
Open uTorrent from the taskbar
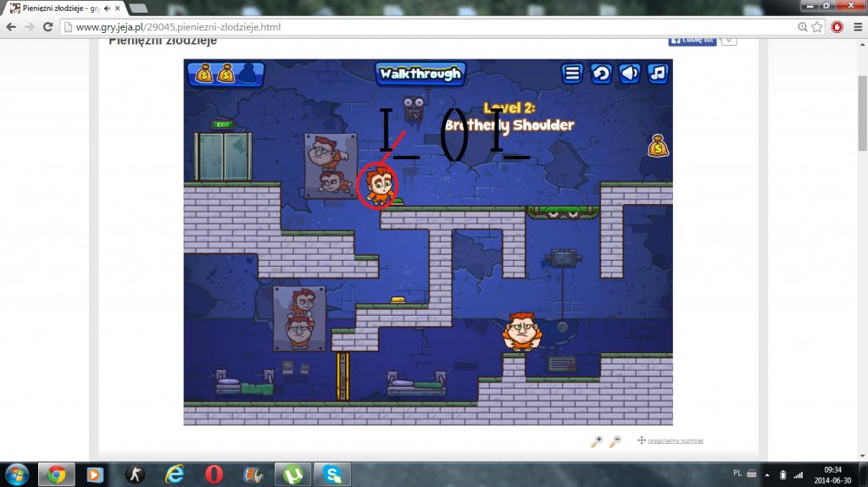(292, 475)
